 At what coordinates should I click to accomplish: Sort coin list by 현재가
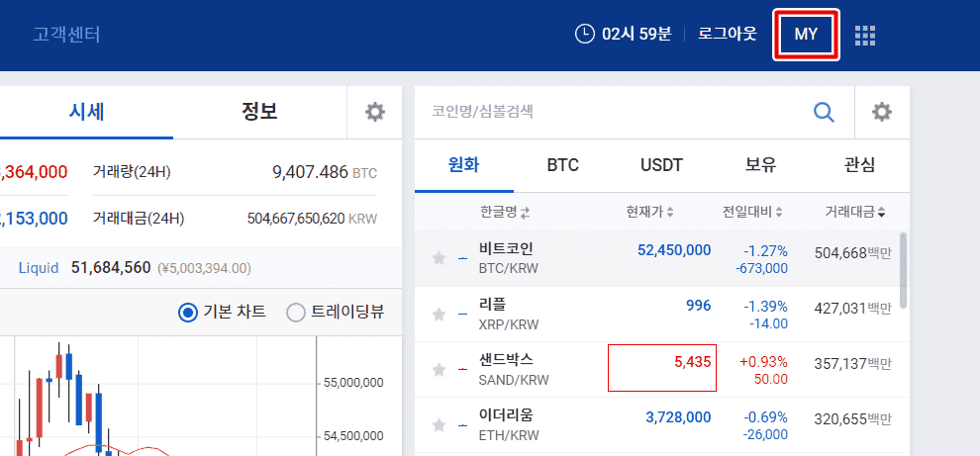click(649, 212)
